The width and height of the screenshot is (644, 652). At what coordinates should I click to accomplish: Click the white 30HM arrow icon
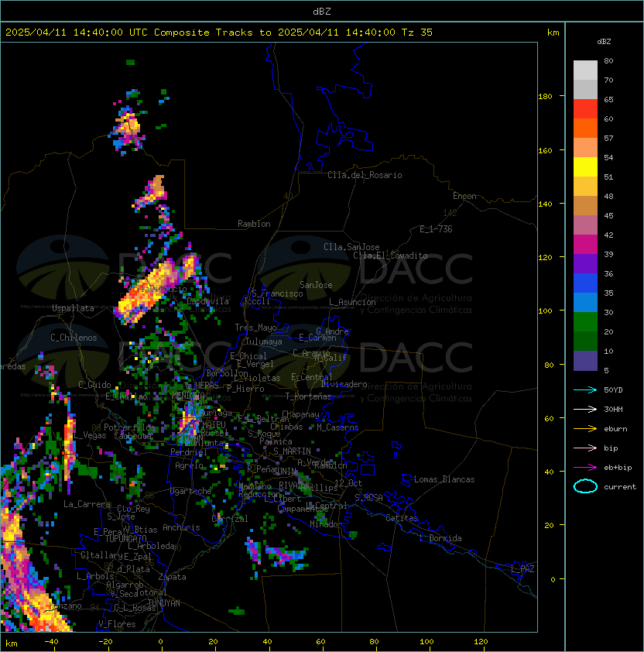coord(585,409)
